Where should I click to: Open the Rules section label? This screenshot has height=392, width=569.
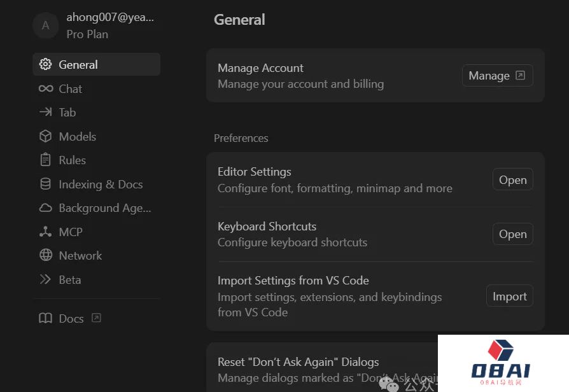73,160
